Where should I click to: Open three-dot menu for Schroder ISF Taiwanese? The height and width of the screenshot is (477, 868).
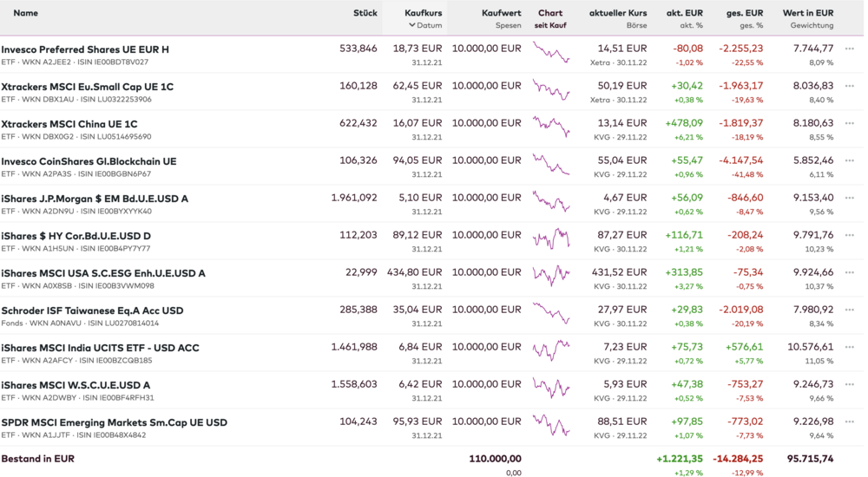click(849, 310)
